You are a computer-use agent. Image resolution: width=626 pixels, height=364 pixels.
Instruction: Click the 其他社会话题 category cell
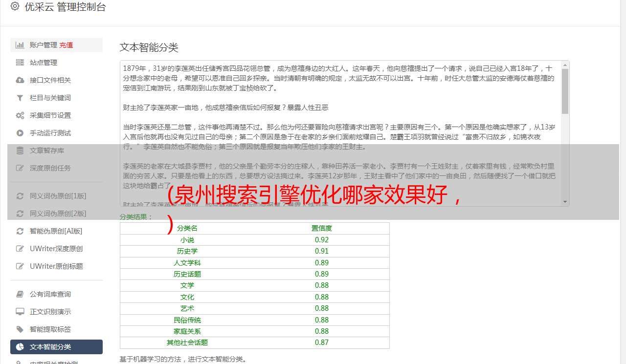tap(187, 343)
